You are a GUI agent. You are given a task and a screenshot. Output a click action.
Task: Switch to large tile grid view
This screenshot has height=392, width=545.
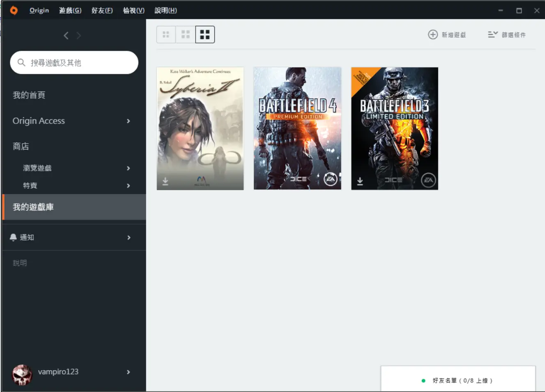coord(205,34)
